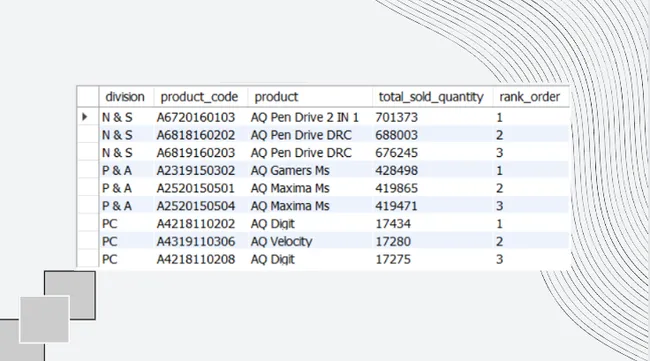
Task: Click AQ Pen Drive DRC in row A6819160203
Action: pyautogui.click(x=301, y=153)
